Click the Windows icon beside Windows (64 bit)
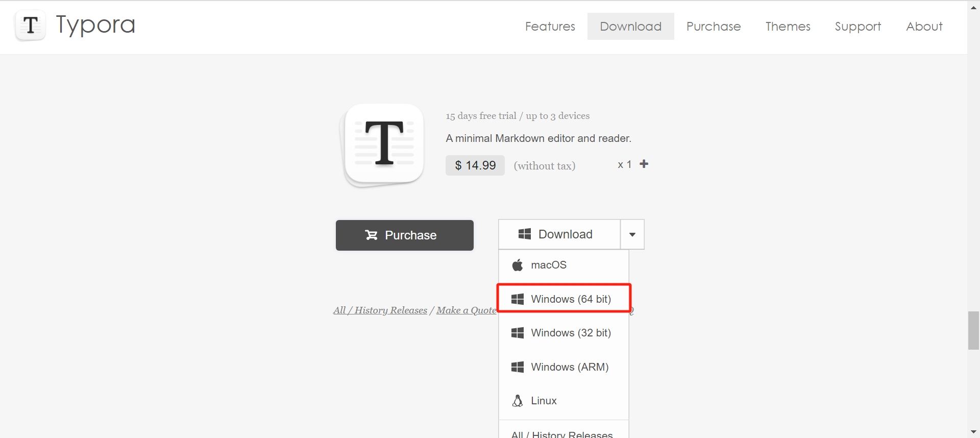The width and height of the screenshot is (980, 438). (x=518, y=299)
